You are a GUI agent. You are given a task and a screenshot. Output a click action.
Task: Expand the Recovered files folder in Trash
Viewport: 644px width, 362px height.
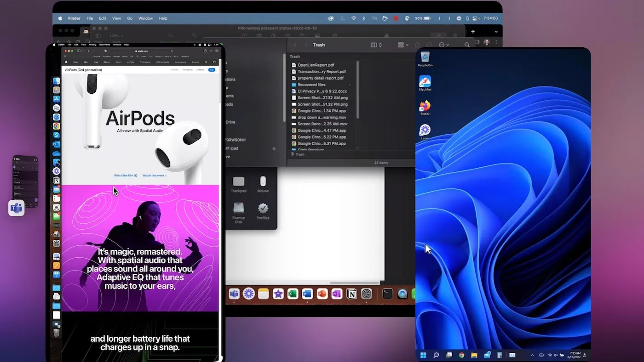click(350, 85)
